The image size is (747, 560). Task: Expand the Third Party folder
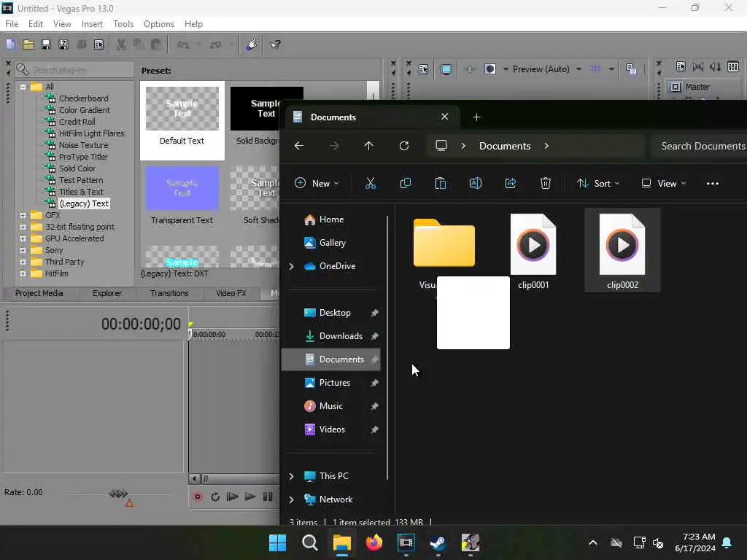[x=23, y=262]
